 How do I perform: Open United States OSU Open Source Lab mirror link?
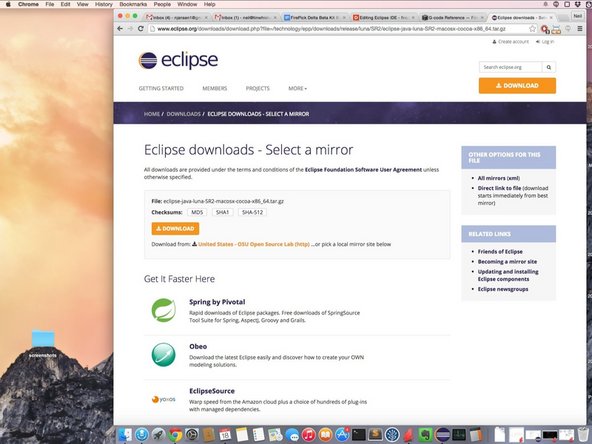pos(254,244)
